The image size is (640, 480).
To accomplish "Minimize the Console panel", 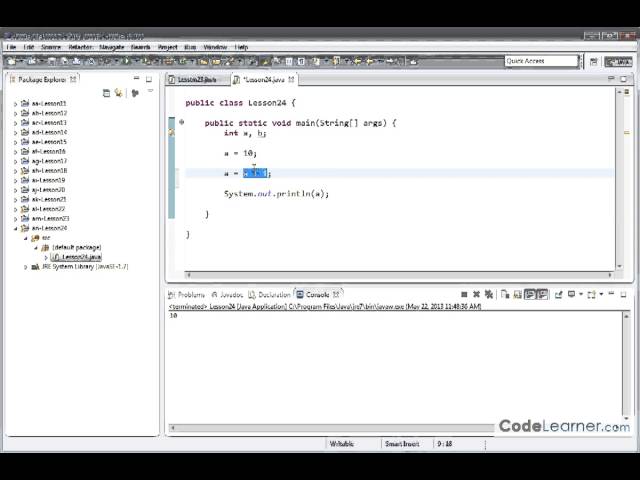I will tap(611, 293).
